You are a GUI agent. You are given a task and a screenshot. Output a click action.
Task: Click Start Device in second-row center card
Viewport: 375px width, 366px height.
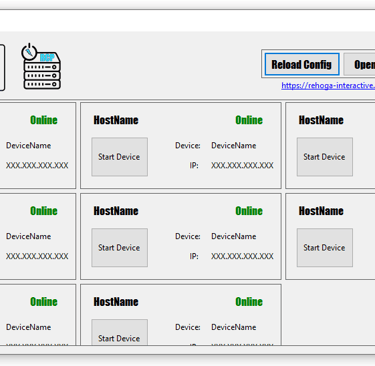pyautogui.click(x=119, y=248)
